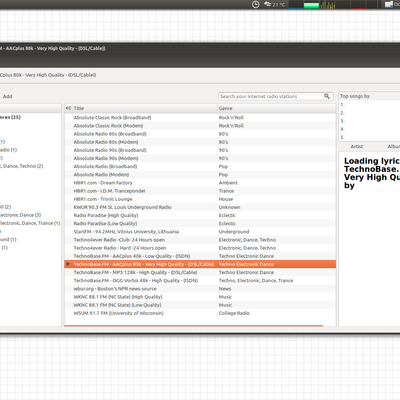This screenshot has width=400, height=400.
Task: Click the Add button
Action: click(x=7, y=96)
